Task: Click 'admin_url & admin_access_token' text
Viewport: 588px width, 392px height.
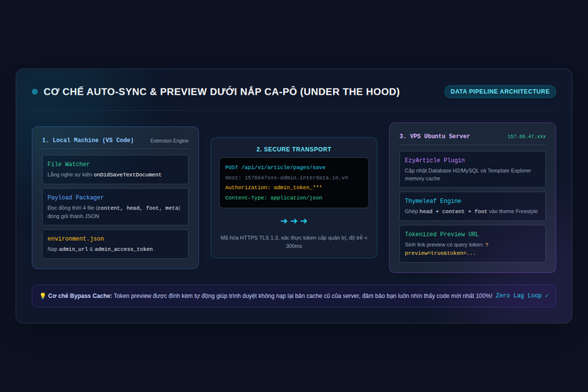Action: 105,249
